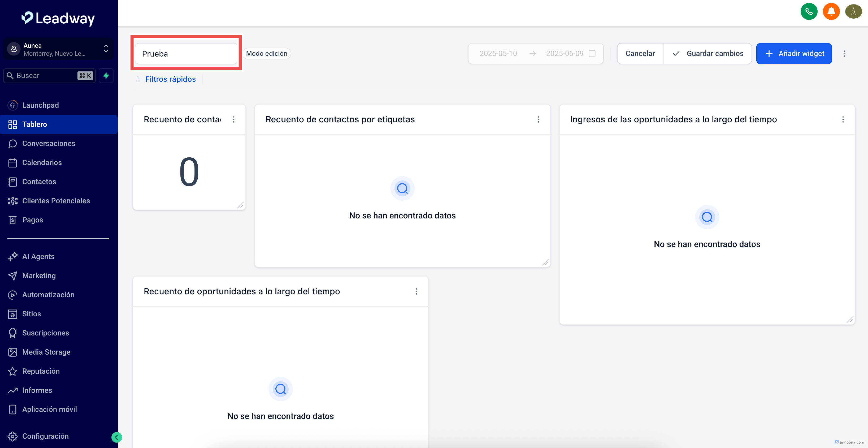Go to Conversaciones in sidebar
The image size is (868, 448).
tap(49, 143)
